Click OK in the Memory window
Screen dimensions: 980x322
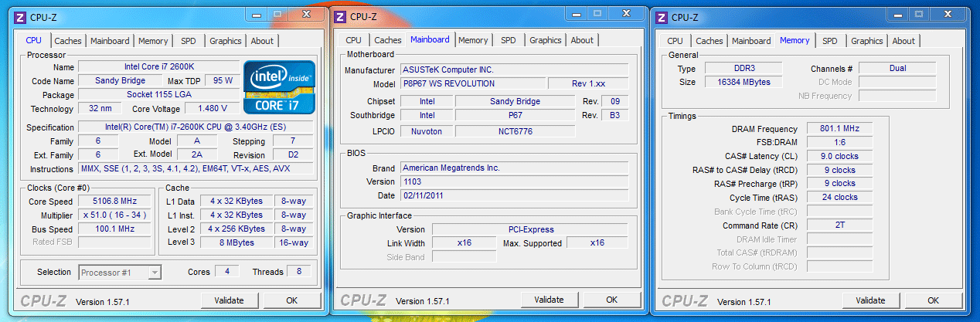(933, 300)
